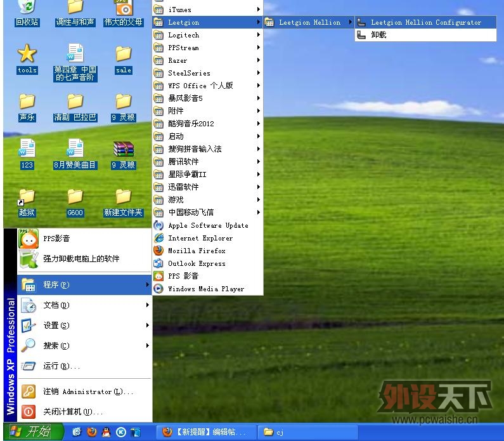Launch Mozilla Firefox from programs list
The image size is (504, 441).
click(x=208, y=251)
